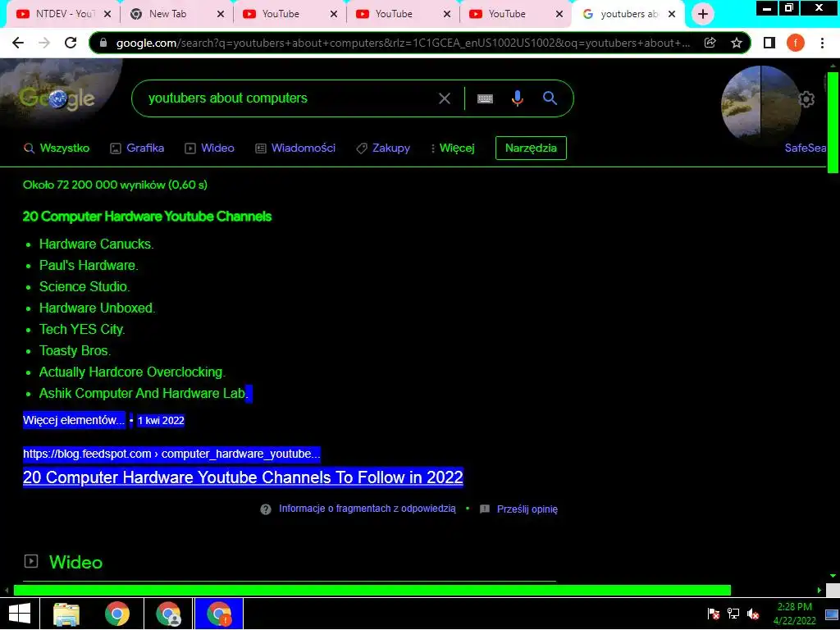Click the vertical scrollbar thumb
Image resolution: width=840 pixels, height=630 pixels.
[833, 123]
